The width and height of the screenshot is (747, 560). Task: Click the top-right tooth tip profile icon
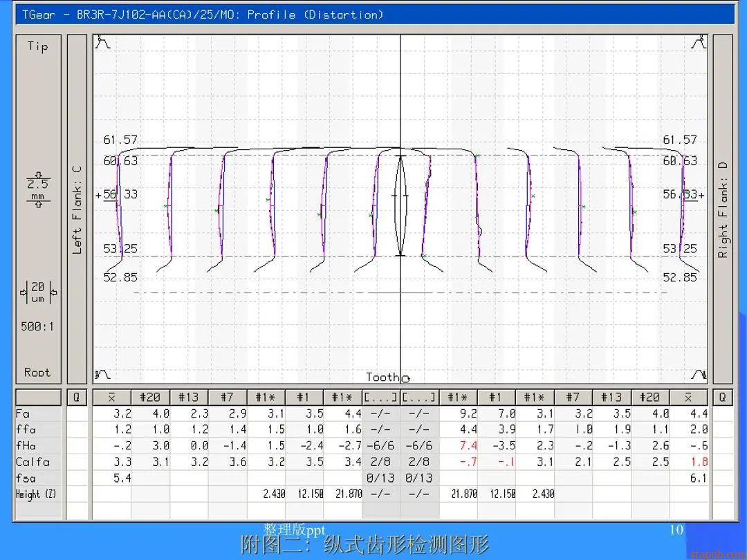tap(700, 43)
